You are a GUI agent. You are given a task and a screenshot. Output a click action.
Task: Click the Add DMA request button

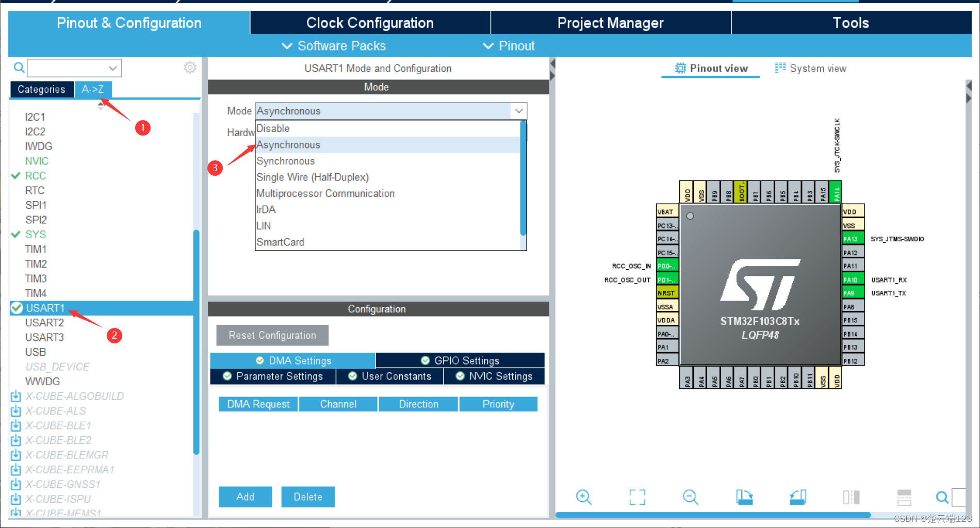tap(245, 497)
